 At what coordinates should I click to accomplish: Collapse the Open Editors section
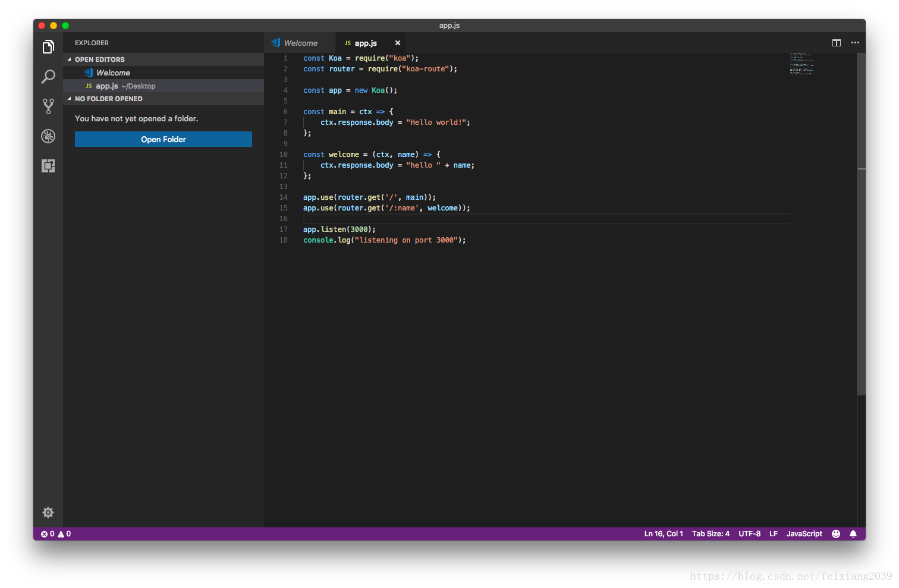point(99,59)
